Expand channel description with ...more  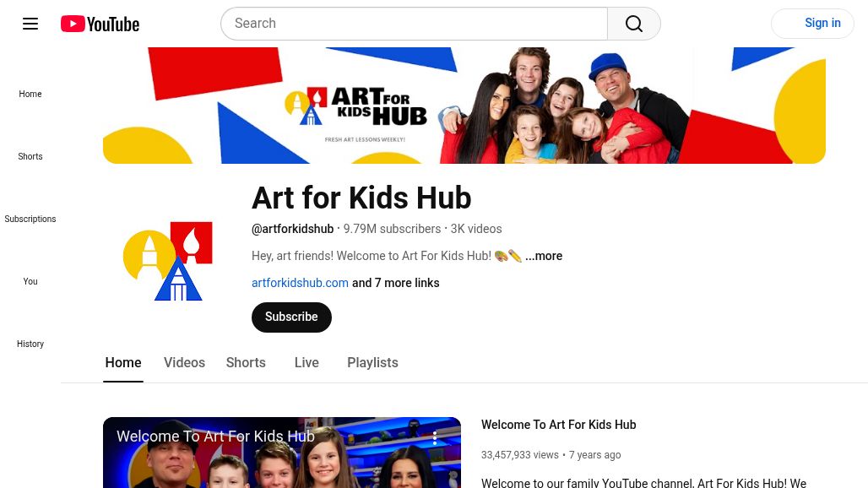(x=544, y=256)
